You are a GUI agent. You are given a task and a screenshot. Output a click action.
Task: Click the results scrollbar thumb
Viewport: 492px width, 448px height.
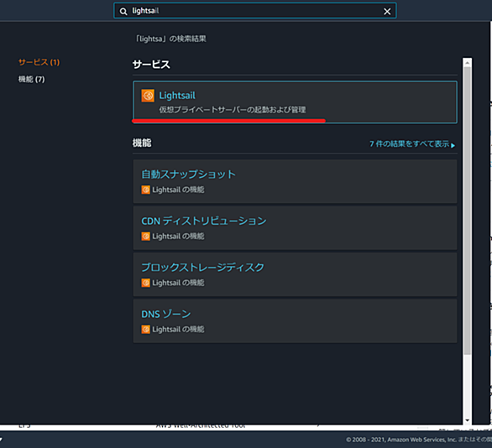[x=467, y=211]
